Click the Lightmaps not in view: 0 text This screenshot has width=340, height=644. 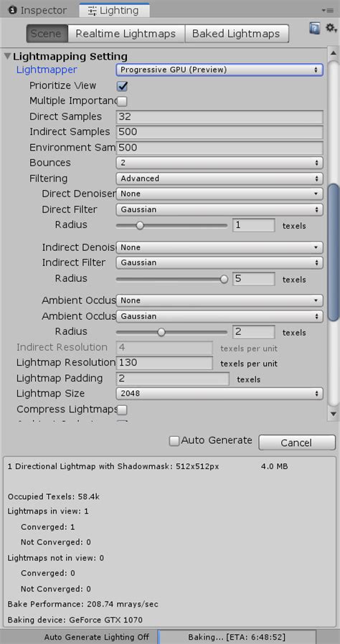(56, 558)
